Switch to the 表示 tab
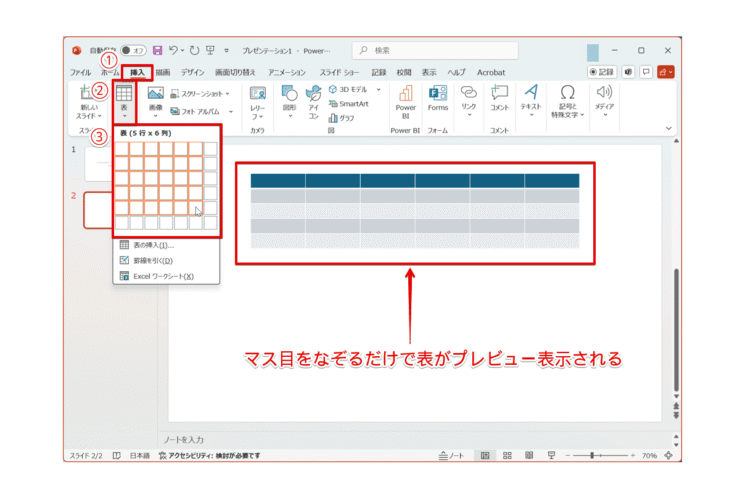This screenshot has height=493, width=740. [429, 72]
